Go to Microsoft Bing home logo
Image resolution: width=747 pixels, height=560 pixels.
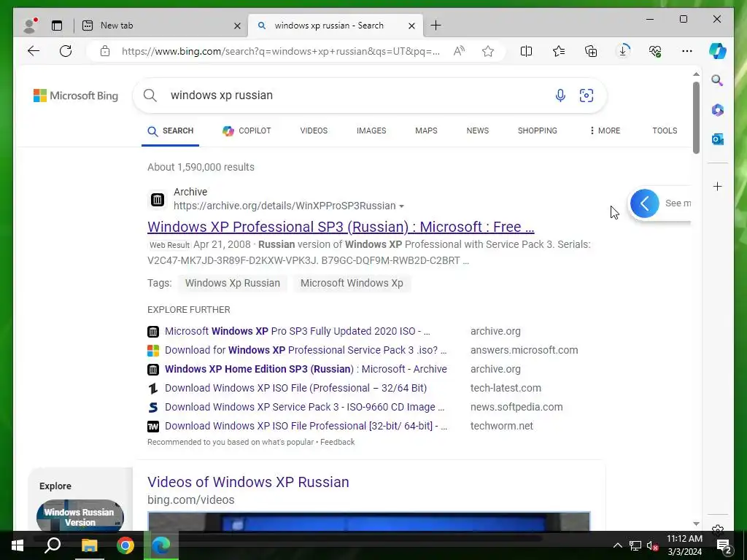point(76,96)
